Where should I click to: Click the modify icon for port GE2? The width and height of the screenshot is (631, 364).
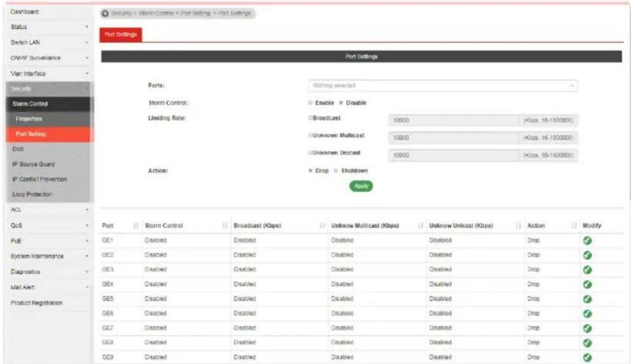click(x=587, y=255)
